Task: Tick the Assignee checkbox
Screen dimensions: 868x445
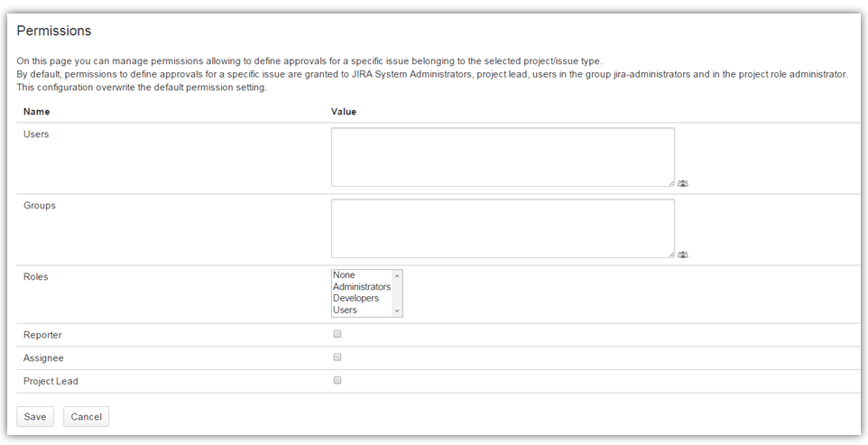Action: pos(337,357)
